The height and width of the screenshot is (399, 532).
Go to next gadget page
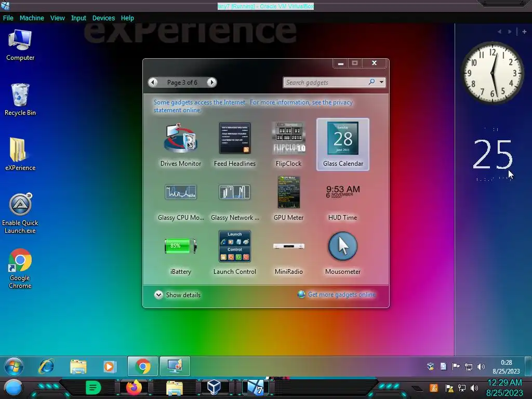(x=211, y=82)
